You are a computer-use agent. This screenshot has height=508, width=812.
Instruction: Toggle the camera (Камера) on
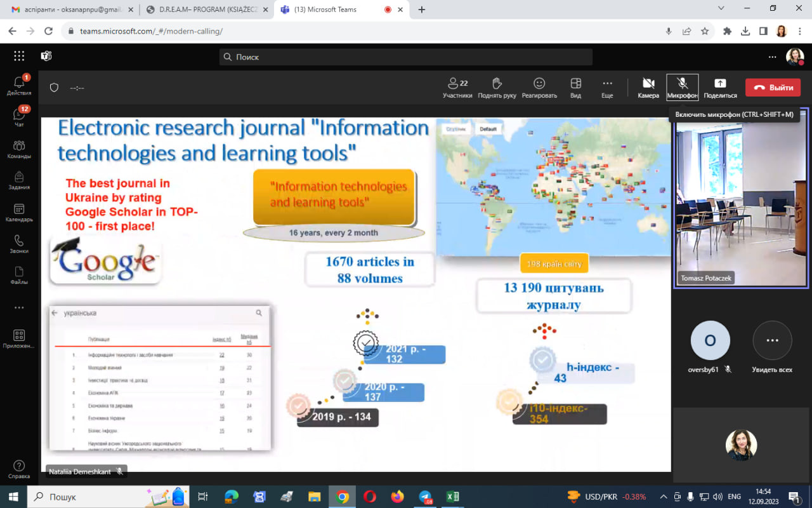tap(648, 88)
